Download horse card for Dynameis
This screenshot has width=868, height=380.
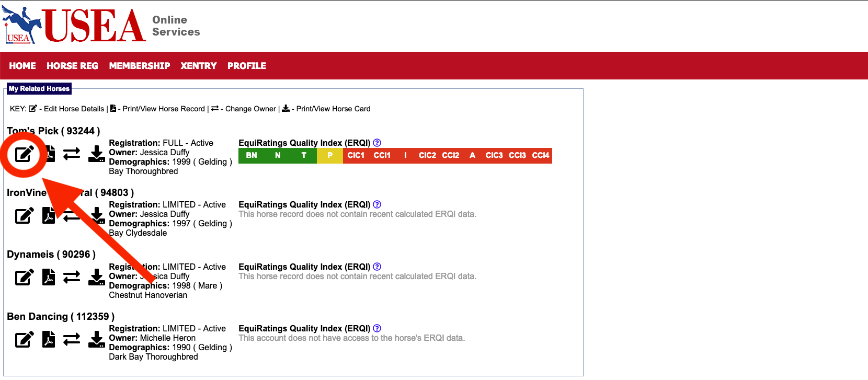(96, 277)
